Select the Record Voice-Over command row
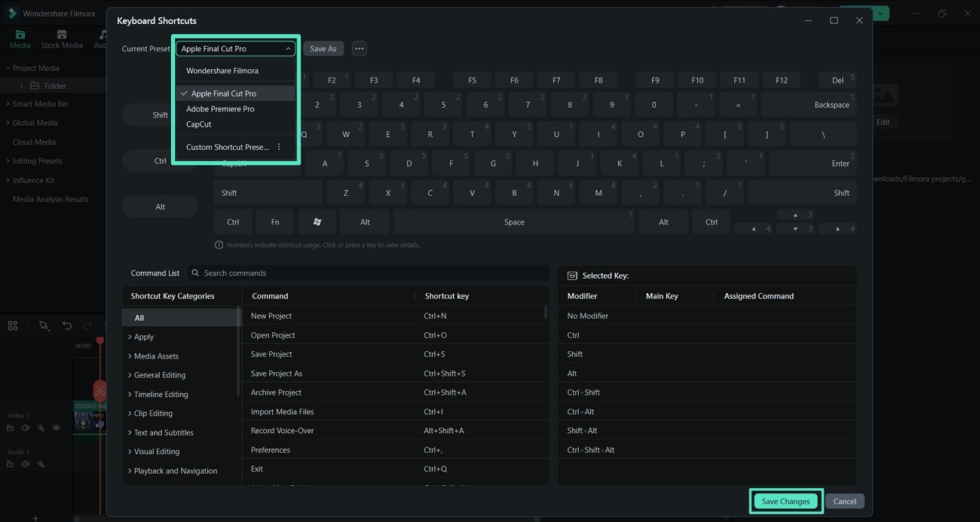The width and height of the screenshot is (980, 522). (395, 431)
